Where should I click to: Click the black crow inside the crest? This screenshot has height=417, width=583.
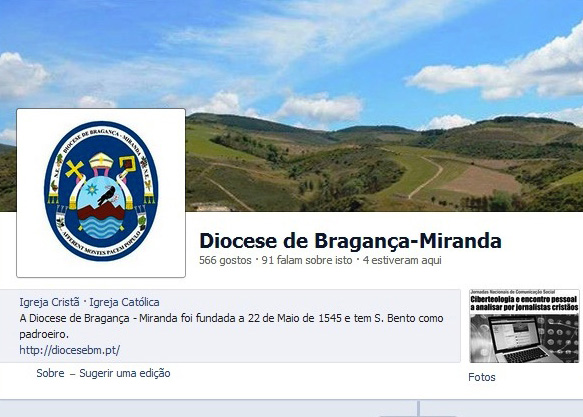click(x=107, y=195)
